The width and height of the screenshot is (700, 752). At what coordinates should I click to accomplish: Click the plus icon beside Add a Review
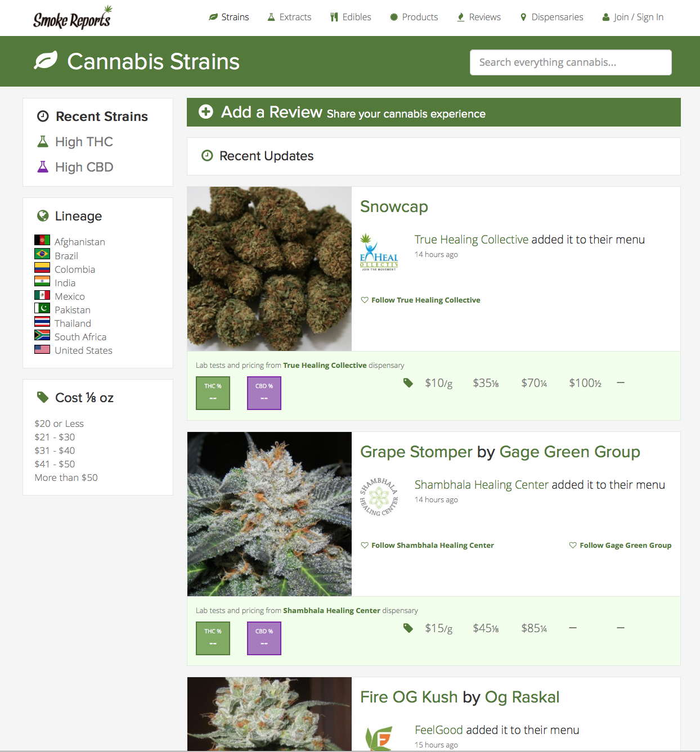tap(206, 112)
